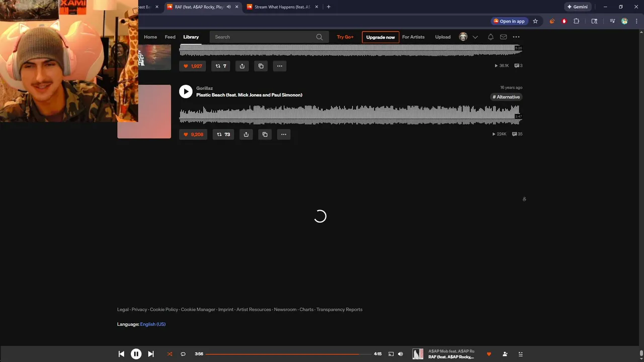Pause the current track in the player bar
Viewport: 644px width, 362px height.
point(136,354)
